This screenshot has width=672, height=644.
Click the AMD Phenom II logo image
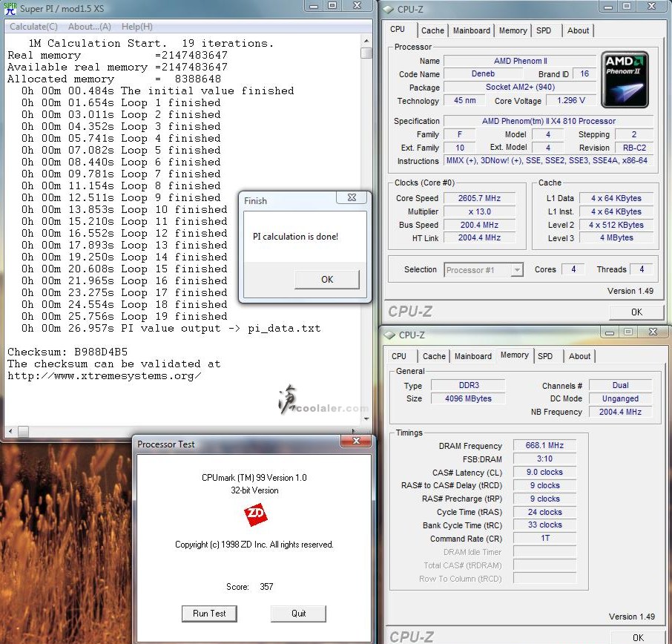[625, 79]
